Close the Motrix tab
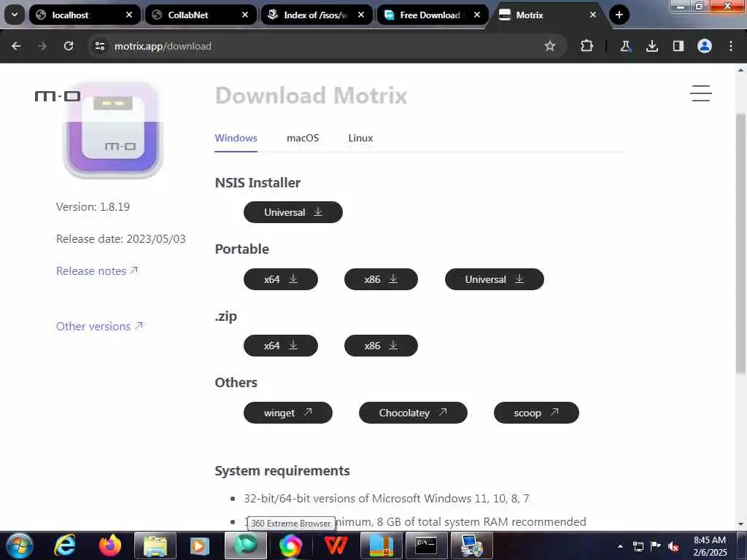The width and height of the screenshot is (747, 560). tap(593, 15)
